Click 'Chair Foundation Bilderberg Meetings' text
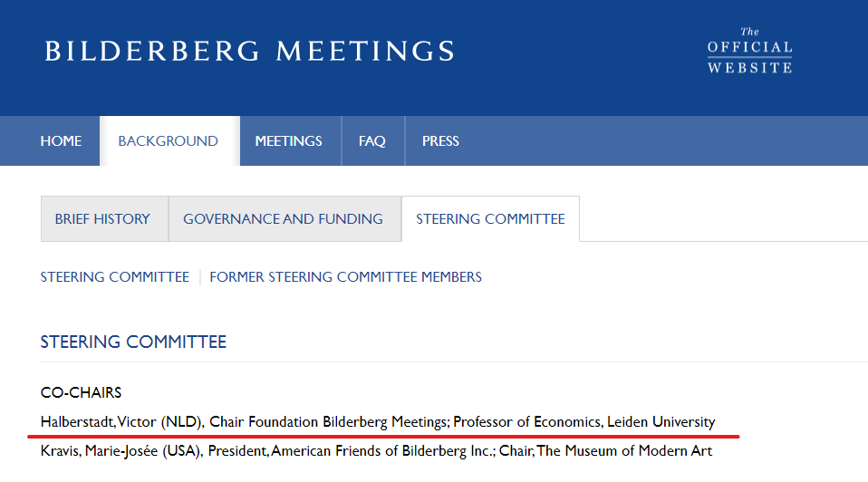Viewport: 868px width, 482px height. pos(328,422)
